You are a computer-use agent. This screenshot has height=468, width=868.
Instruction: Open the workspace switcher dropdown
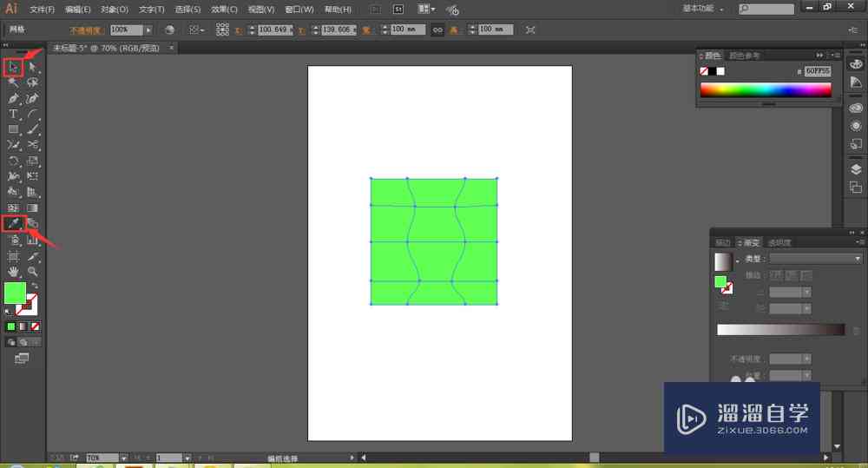tap(702, 9)
